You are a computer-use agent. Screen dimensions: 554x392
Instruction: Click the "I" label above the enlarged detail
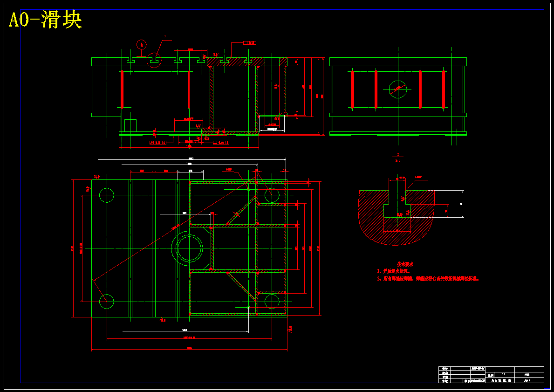398,155
